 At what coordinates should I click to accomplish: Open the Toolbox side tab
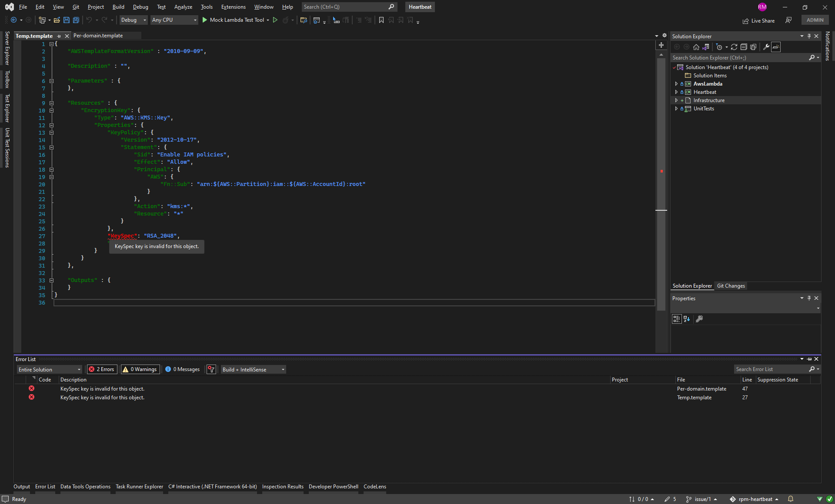tap(7, 80)
